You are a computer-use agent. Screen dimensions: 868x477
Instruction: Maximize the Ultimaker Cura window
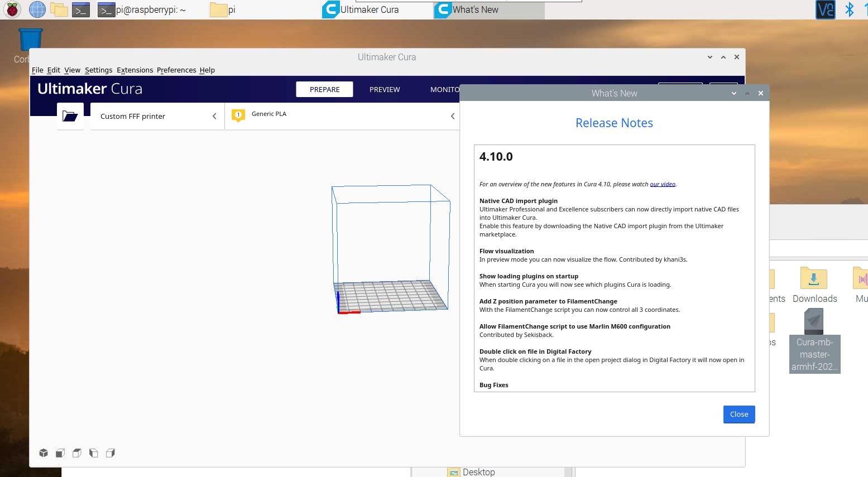(x=723, y=57)
